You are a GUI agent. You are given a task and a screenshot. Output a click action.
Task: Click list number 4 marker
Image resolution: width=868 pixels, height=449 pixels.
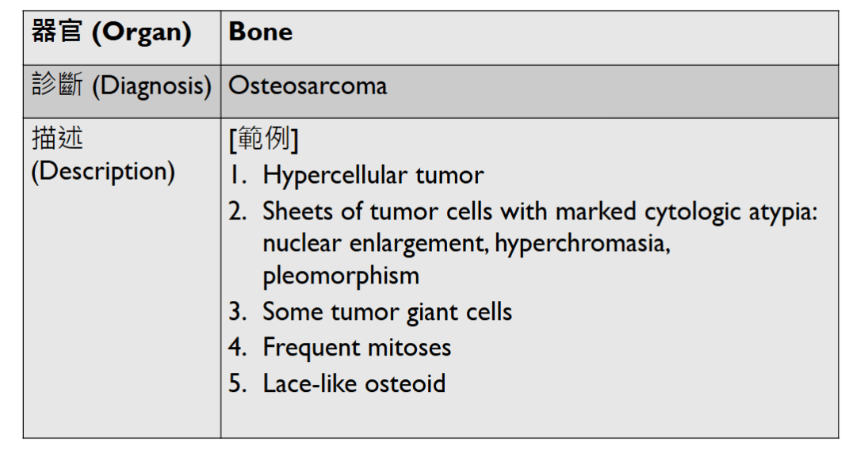pos(238,347)
